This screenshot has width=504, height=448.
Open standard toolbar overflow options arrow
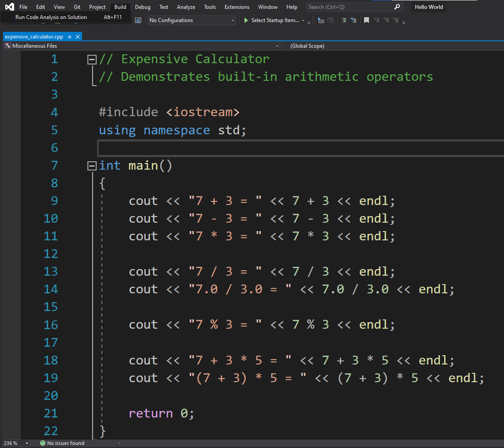click(x=309, y=22)
